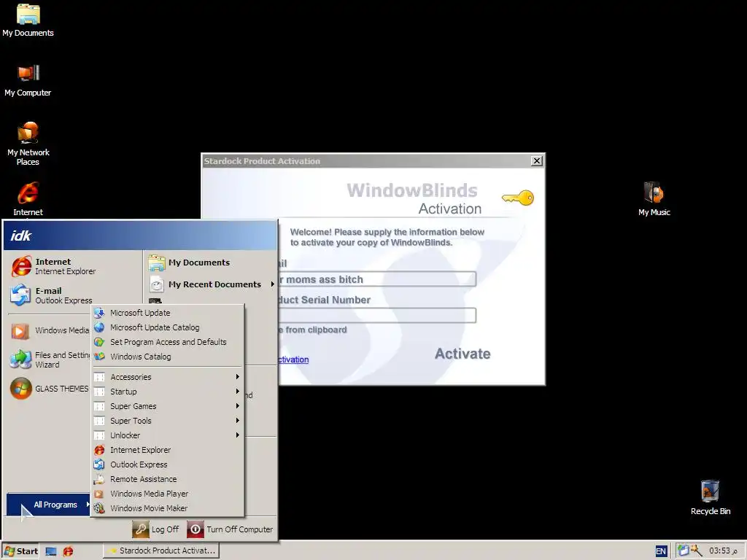Expand the Super Tools submenu
This screenshot has height=560, width=747.
(x=167, y=421)
